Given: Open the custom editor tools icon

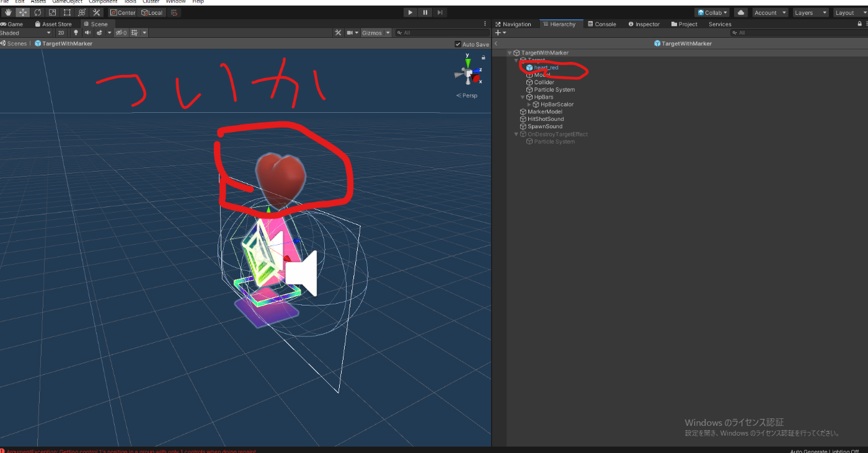Looking at the screenshot, I should coord(96,12).
